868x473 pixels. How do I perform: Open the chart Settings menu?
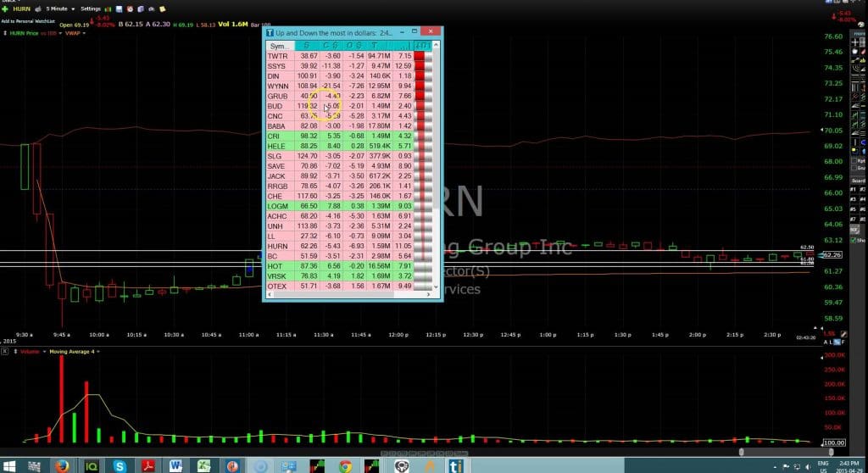click(91, 8)
